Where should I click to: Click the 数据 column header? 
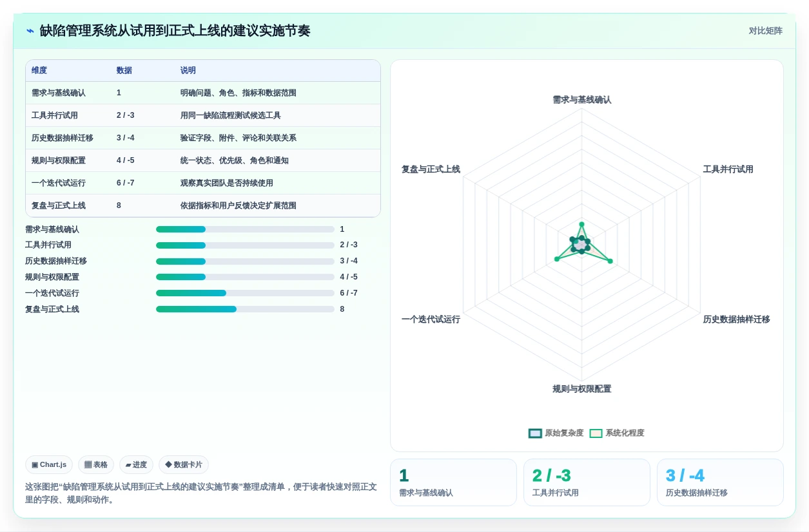[x=124, y=70]
